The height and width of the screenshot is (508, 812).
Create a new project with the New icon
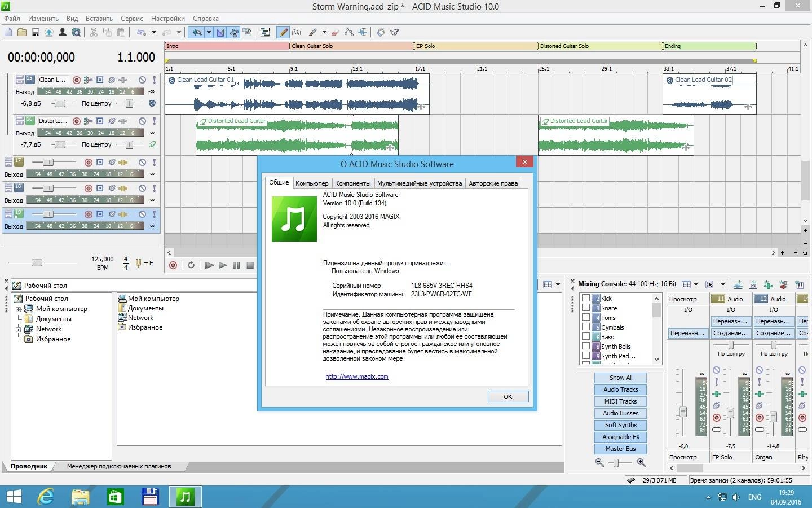point(8,32)
